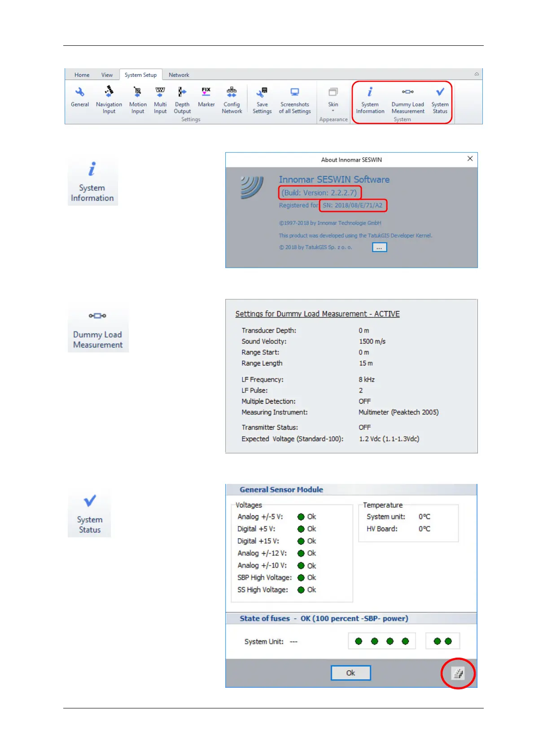Image resolution: width=534 pixels, height=756 pixels.
Task: Click 'Multimeter (Peaktech 2005)' instrument value
Action: [398, 412]
